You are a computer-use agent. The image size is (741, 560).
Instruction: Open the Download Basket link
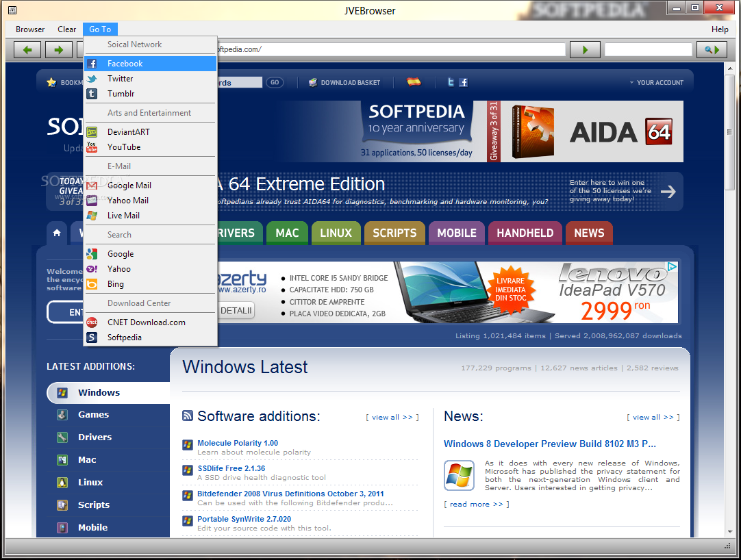click(344, 83)
